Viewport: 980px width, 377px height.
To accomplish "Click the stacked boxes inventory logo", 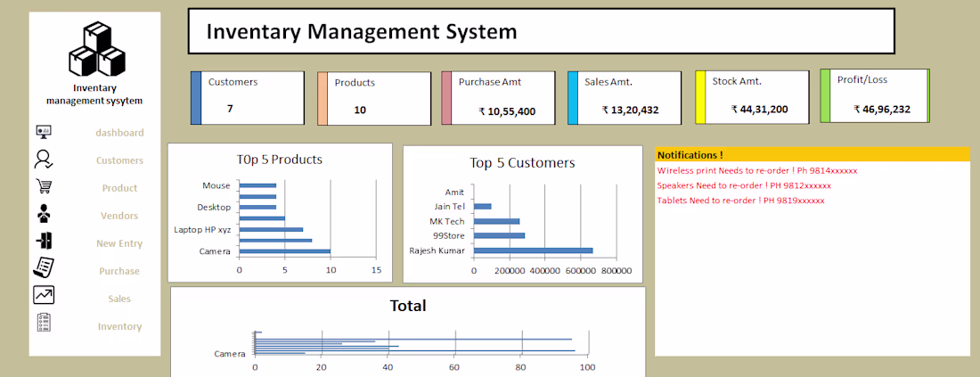I will click(97, 49).
